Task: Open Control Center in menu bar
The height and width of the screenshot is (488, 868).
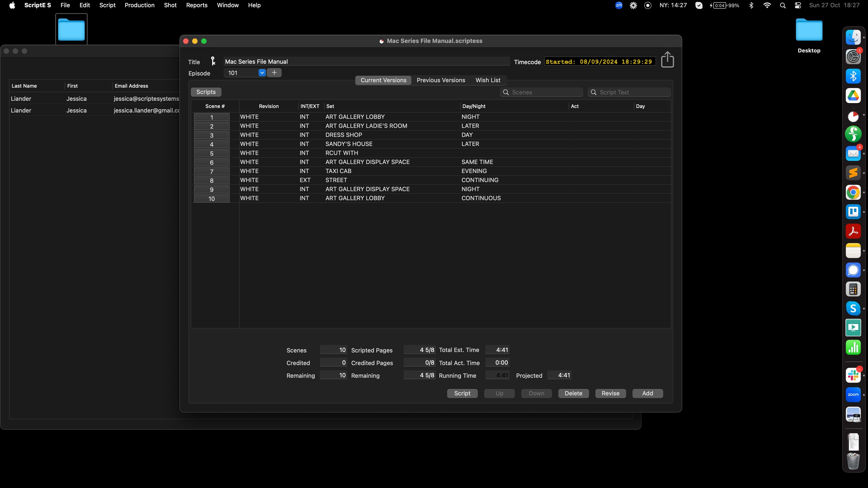Action: click(798, 5)
